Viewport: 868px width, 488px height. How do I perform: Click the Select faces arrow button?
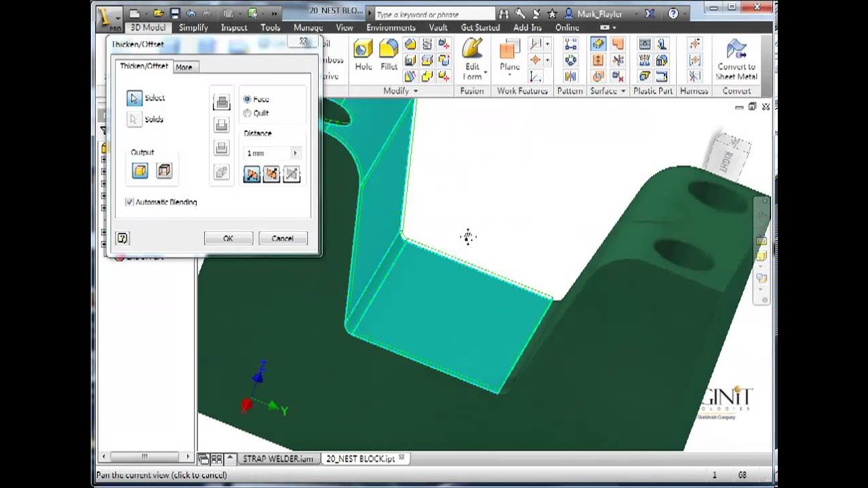click(134, 98)
